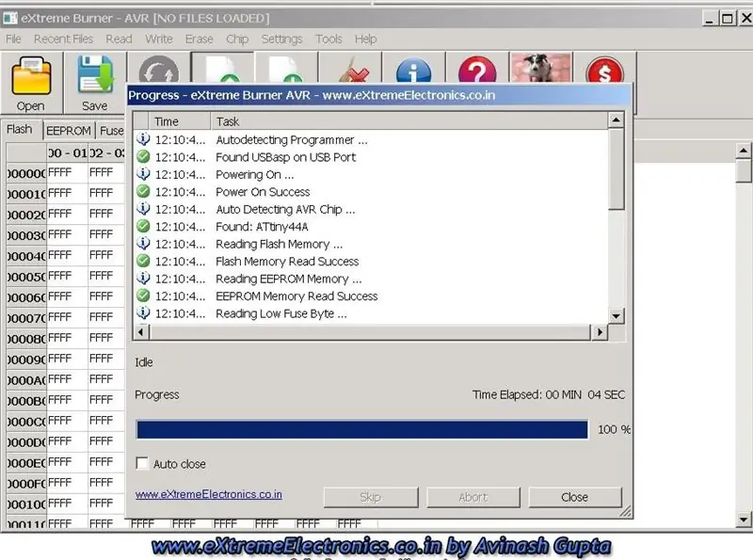Click info icon beside Autodetecting Programmer row
753x560 pixels.
(x=143, y=138)
